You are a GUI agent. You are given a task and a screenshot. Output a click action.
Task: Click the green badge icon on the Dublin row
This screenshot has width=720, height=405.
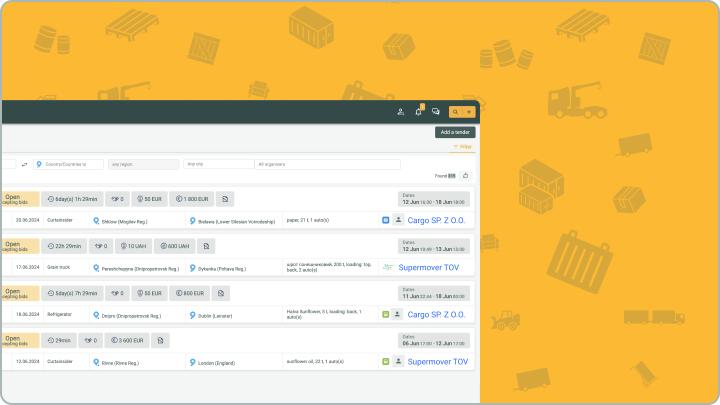click(386, 314)
